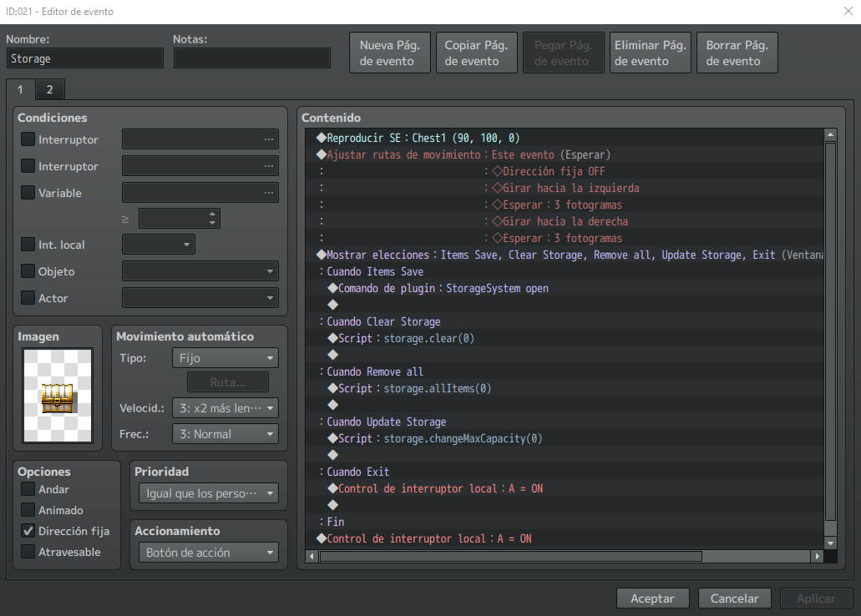861x616 pixels.
Task: Uncheck Dirección fija option
Action: 28,531
